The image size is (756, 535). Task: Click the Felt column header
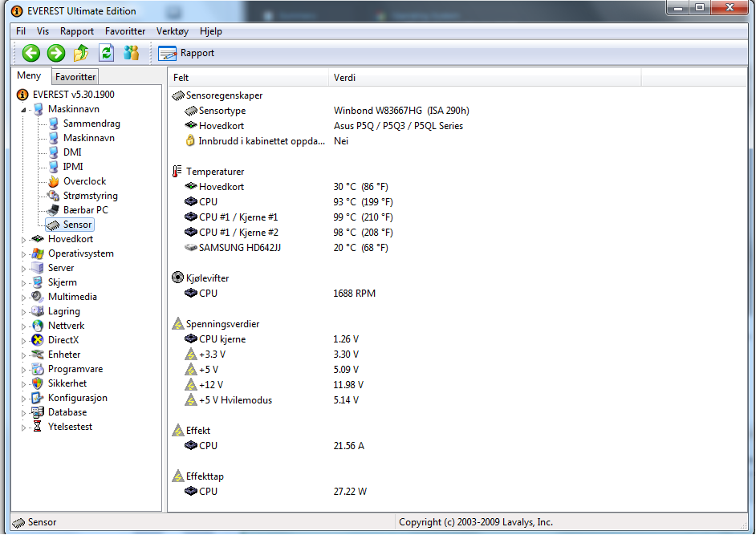tap(248, 78)
